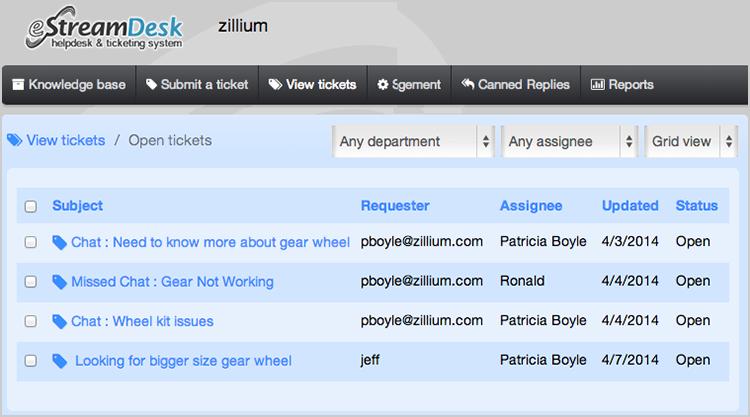This screenshot has width=750, height=417.
Task: Click the View tickets breadcrumb link
Action: pos(65,141)
